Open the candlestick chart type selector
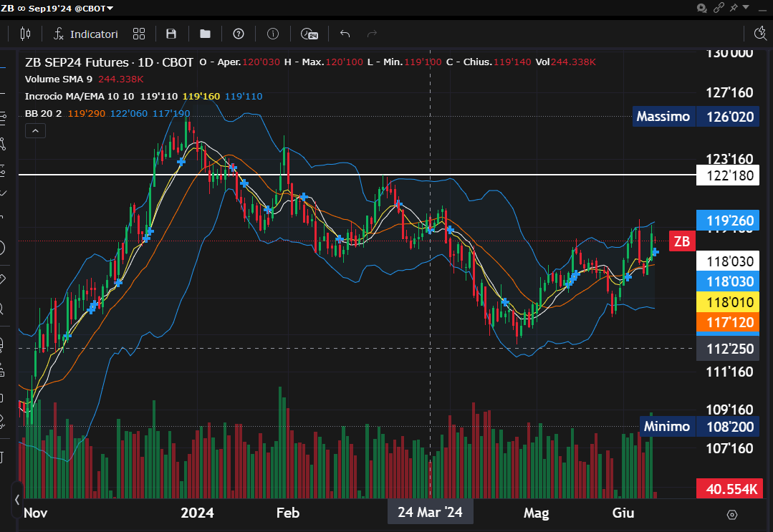Viewport: 773px width, 532px height. click(26, 34)
